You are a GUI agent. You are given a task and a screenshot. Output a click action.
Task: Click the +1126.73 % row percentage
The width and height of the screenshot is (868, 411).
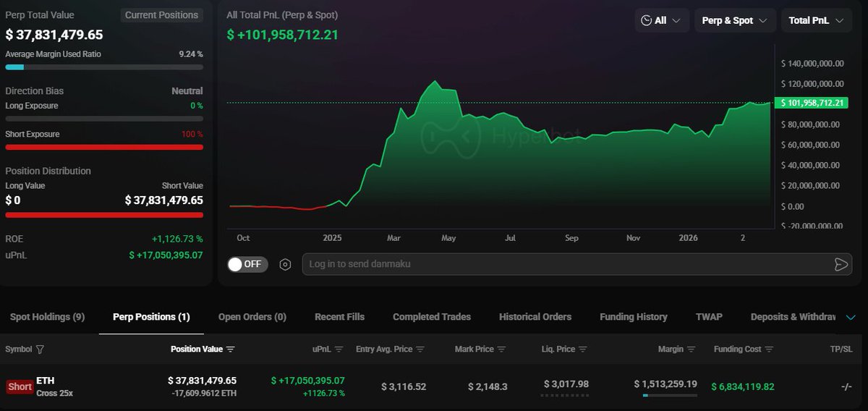(323, 394)
